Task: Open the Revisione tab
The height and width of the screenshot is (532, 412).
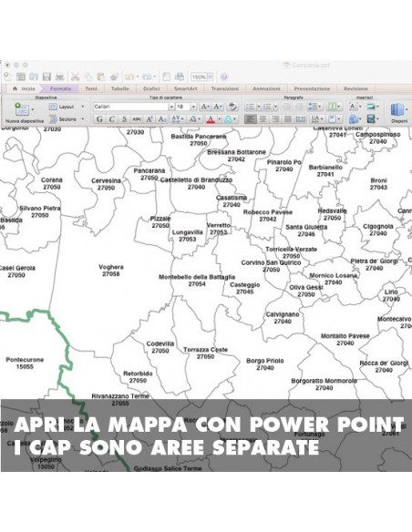Action: click(x=355, y=88)
